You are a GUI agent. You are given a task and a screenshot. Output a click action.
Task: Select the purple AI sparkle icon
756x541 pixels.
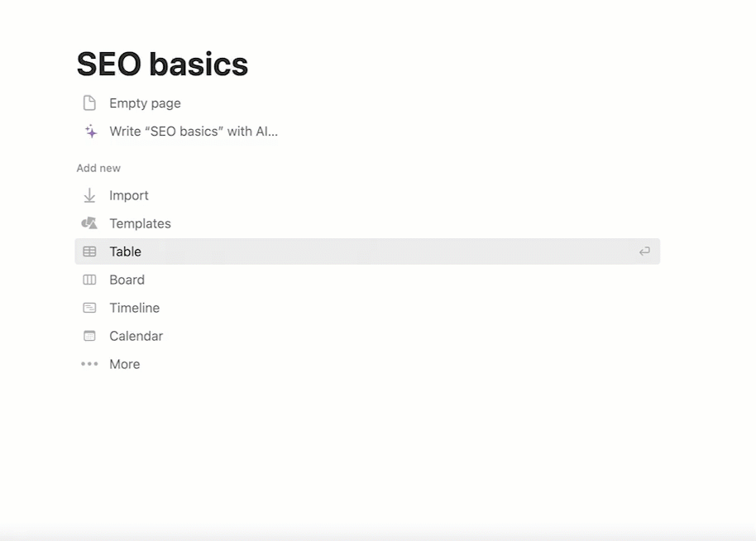point(89,131)
